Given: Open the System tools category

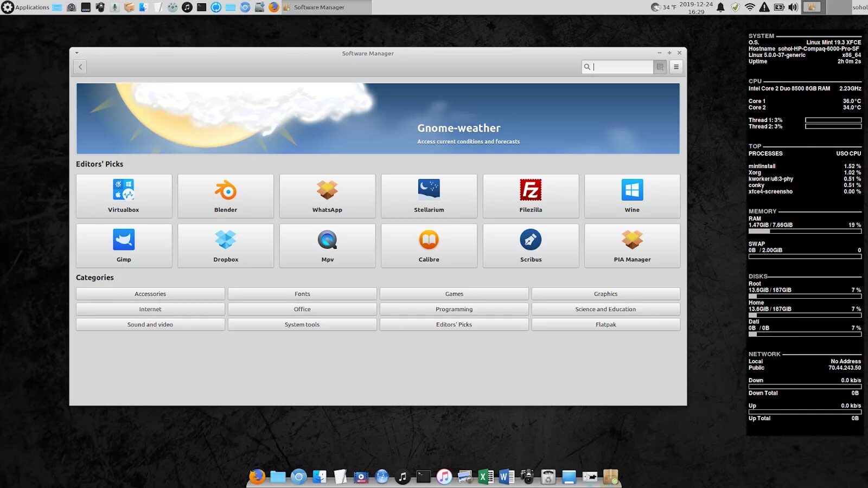Looking at the screenshot, I should [302, 324].
